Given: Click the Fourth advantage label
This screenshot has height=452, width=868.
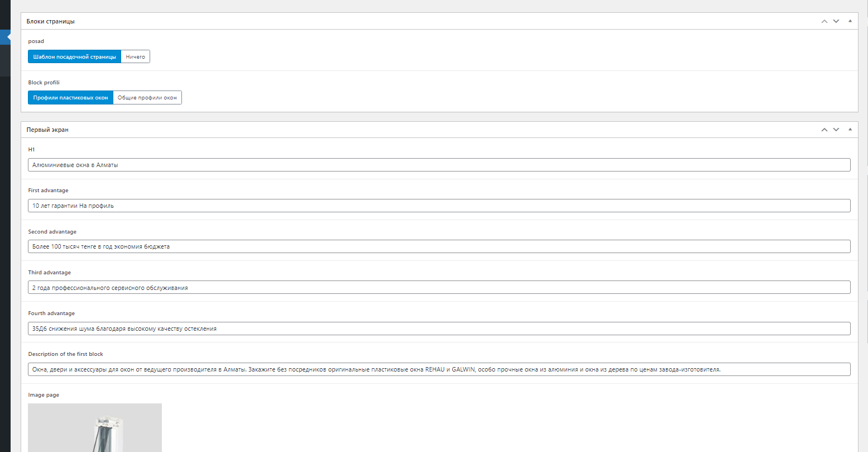Looking at the screenshot, I should click(51, 313).
